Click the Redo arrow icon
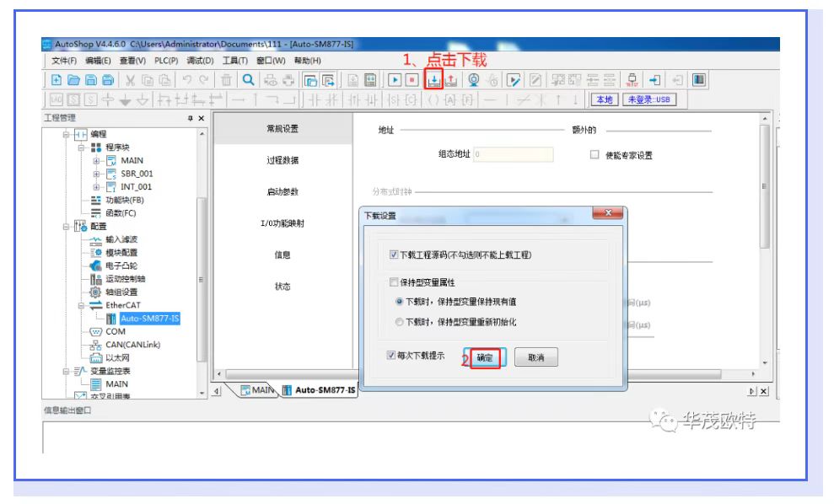 tap(204, 80)
